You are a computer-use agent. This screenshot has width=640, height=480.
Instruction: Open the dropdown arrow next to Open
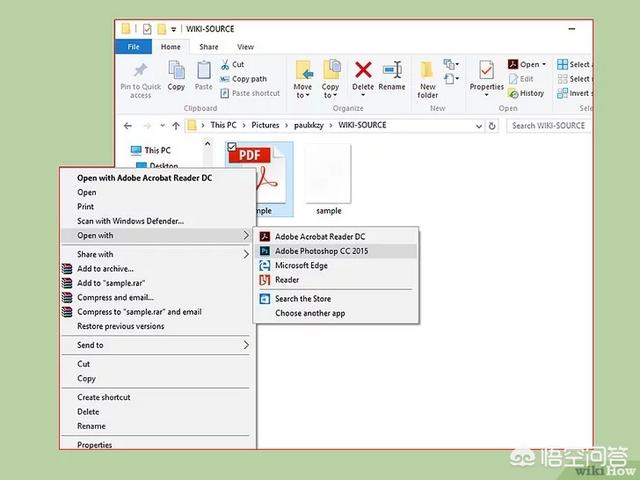544,64
